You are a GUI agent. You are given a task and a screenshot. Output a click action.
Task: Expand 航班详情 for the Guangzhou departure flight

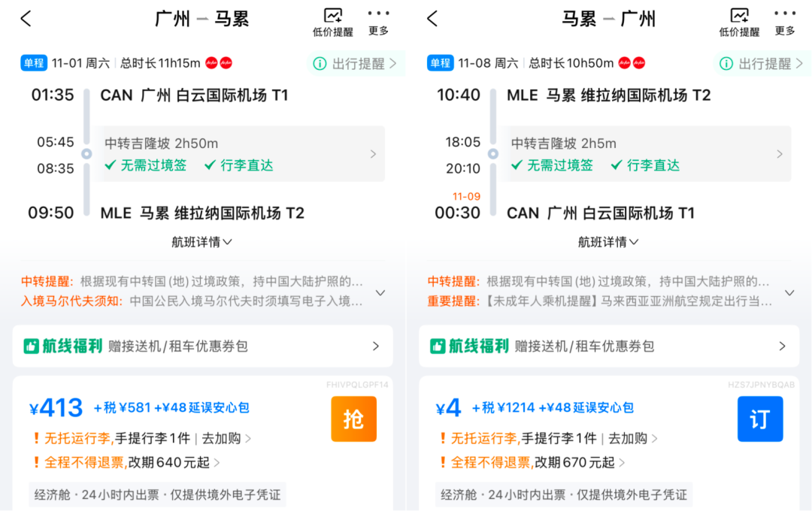coord(203,242)
